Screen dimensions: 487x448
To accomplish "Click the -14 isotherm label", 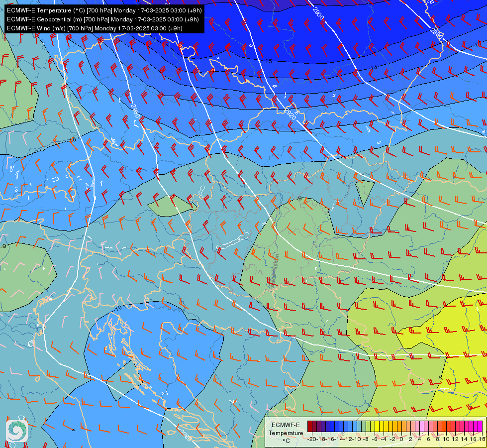I will (373, 68).
